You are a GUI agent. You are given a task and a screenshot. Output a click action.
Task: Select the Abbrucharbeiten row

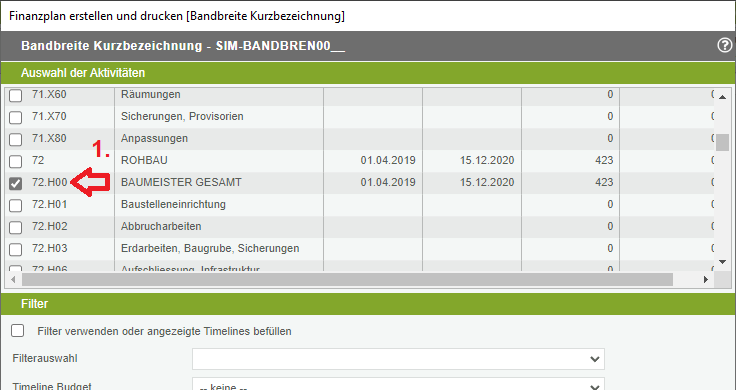[359, 227]
